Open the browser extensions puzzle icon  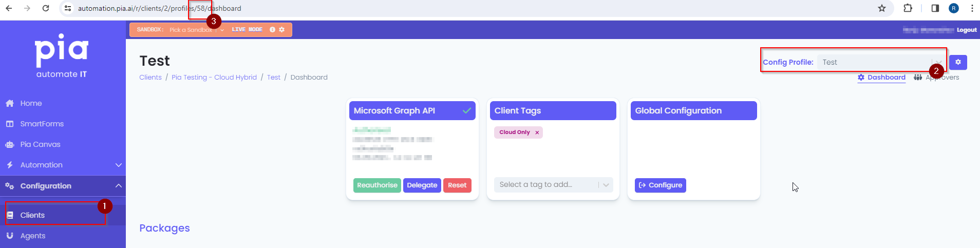(x=908, y=8)
